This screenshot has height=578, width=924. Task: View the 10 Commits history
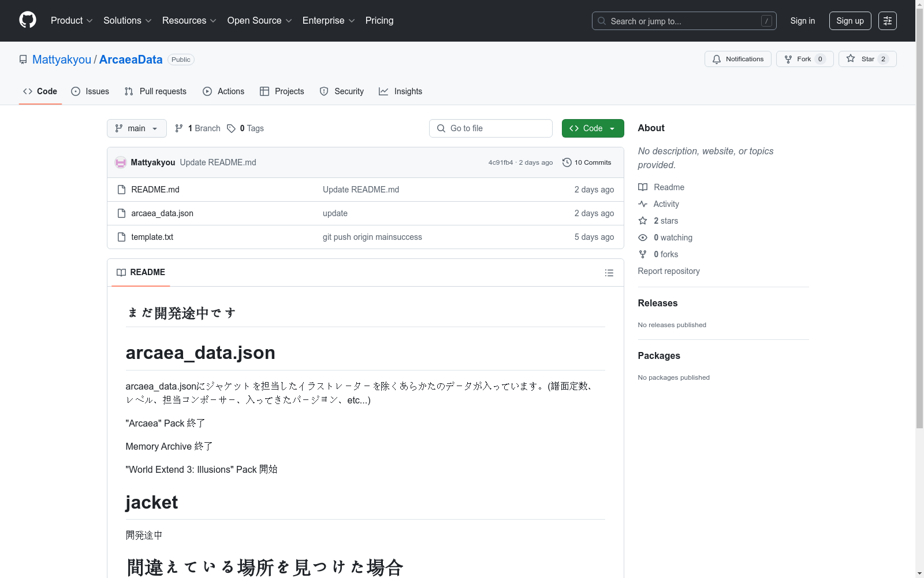(587, 162)
